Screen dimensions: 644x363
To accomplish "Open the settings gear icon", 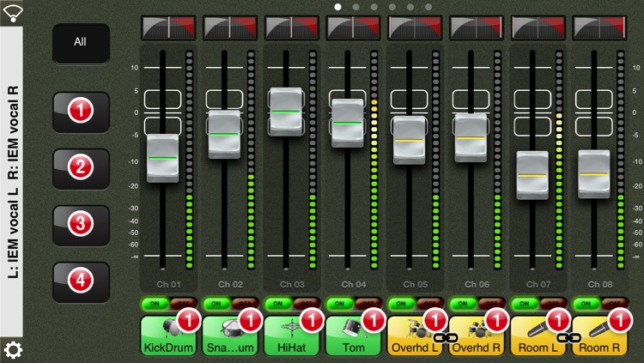I will point(12,350).
